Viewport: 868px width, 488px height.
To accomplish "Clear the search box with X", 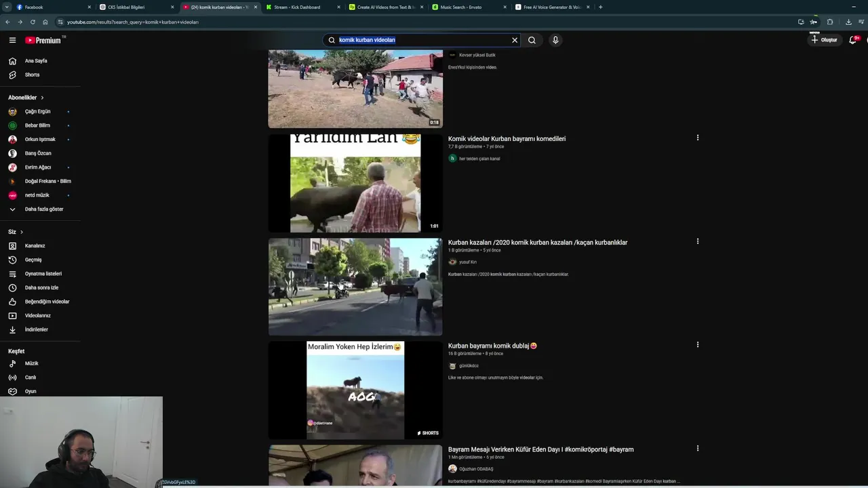I will (x=515, y=40).
